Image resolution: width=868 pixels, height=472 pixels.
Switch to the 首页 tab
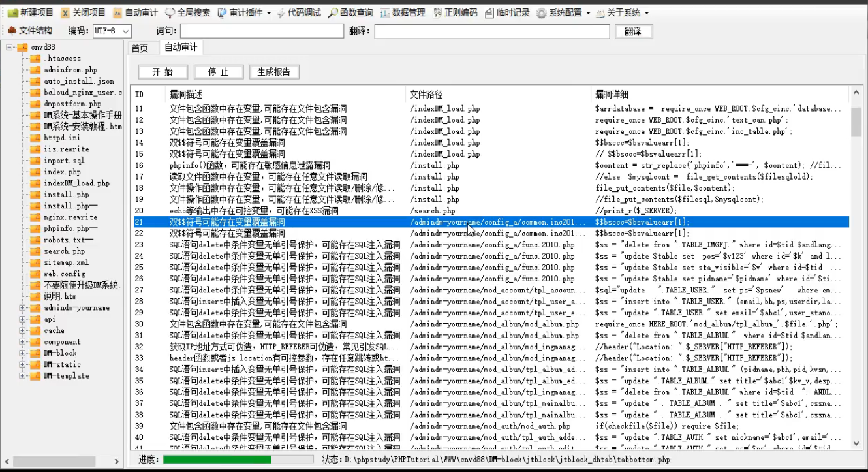pyautogui.click(x=140, y=48)
